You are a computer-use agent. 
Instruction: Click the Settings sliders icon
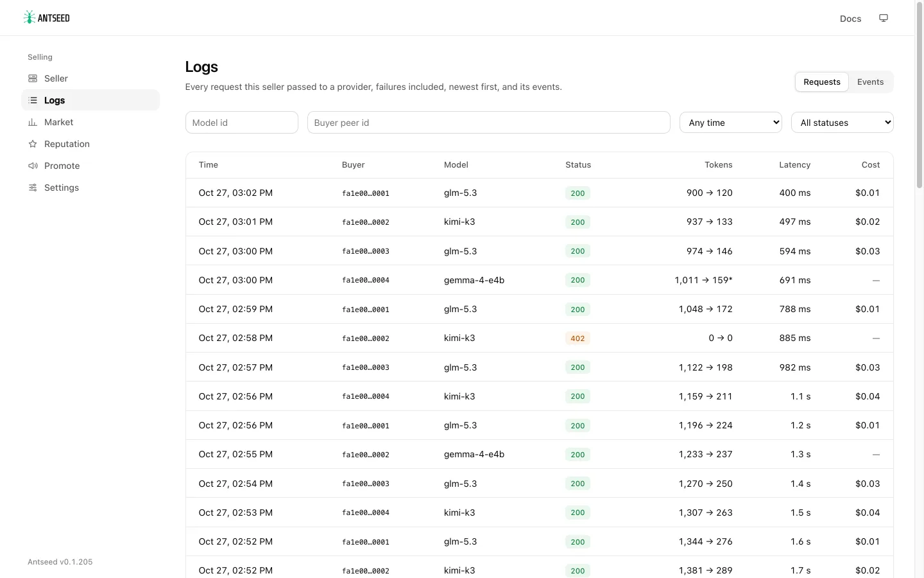[33, 188]
